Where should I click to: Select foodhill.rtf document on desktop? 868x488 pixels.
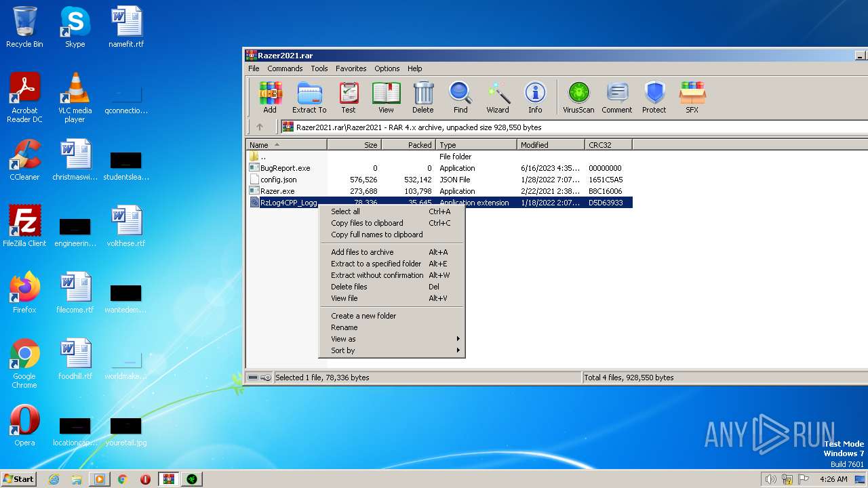(75, 359)
